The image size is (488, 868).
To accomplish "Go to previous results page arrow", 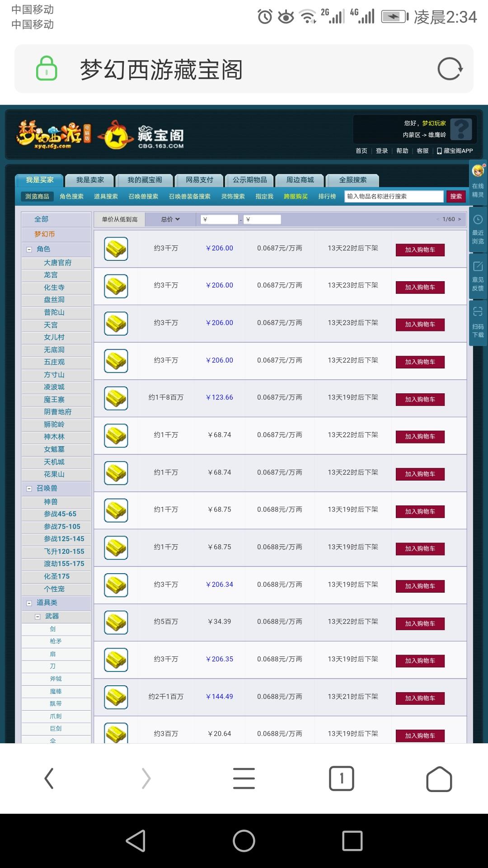I will pyautogui.click(x=438, y=219).
